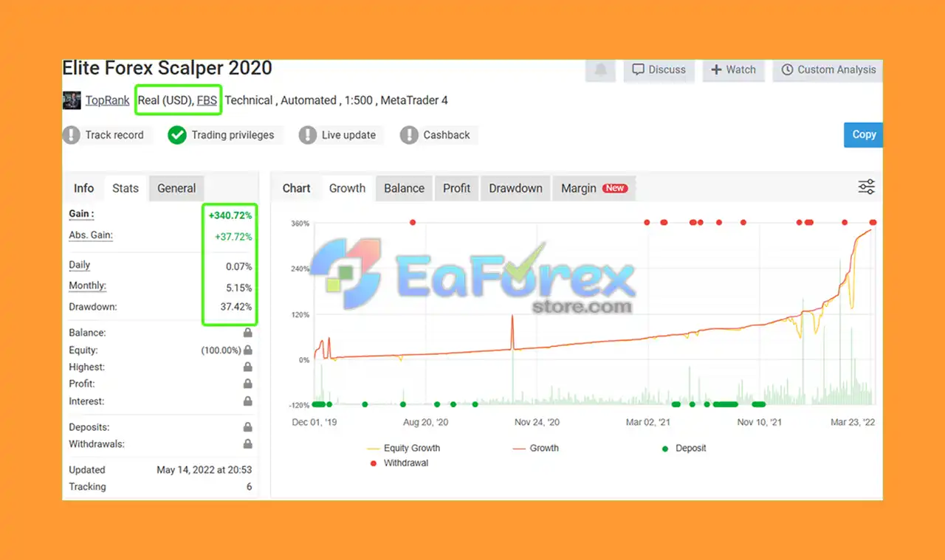Open the Discuss button
This screenshot has height=560, width=945.
point(659,69)
